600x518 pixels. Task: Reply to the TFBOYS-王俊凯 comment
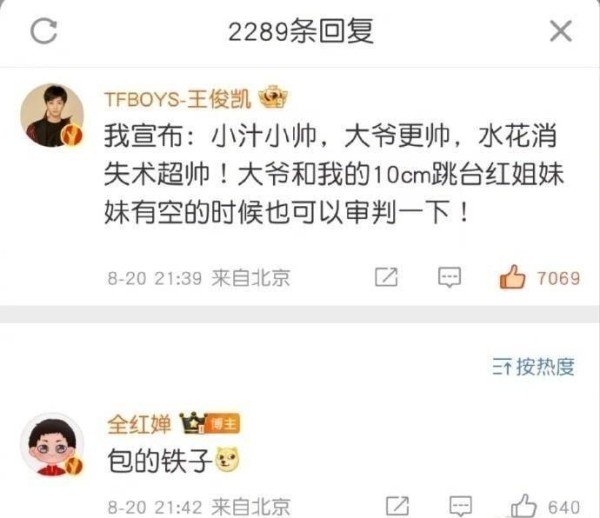pyautogui.click(x=449, y=277)
